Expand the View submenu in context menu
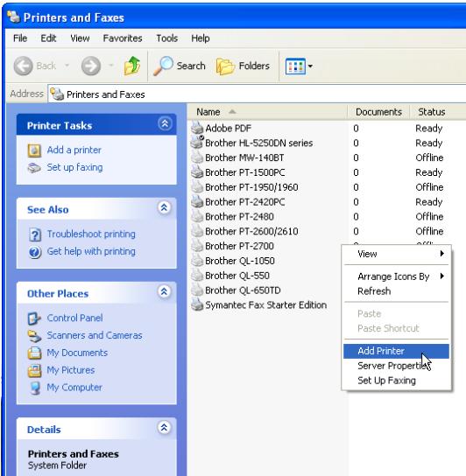The height and width of the screenshot is (476, 466). 442,254
